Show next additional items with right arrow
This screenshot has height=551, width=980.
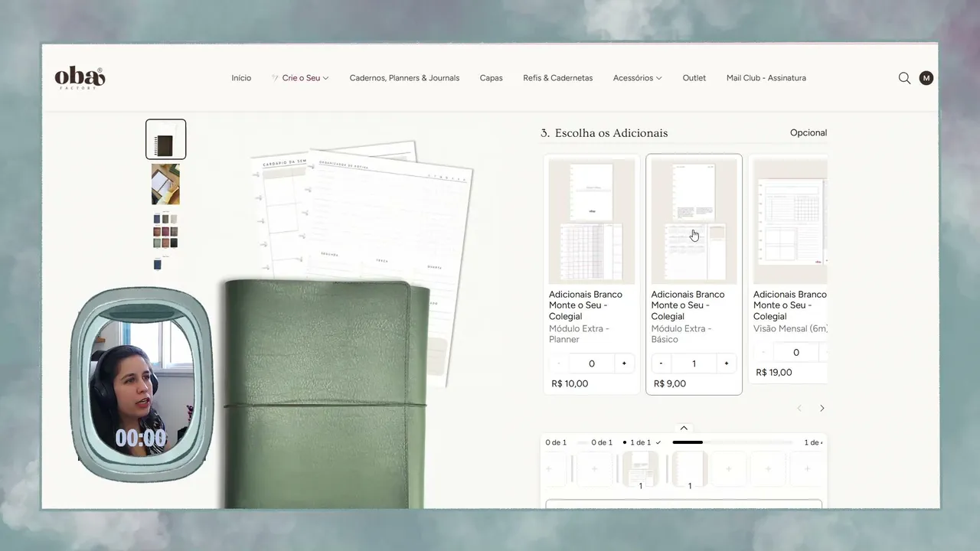822,408
